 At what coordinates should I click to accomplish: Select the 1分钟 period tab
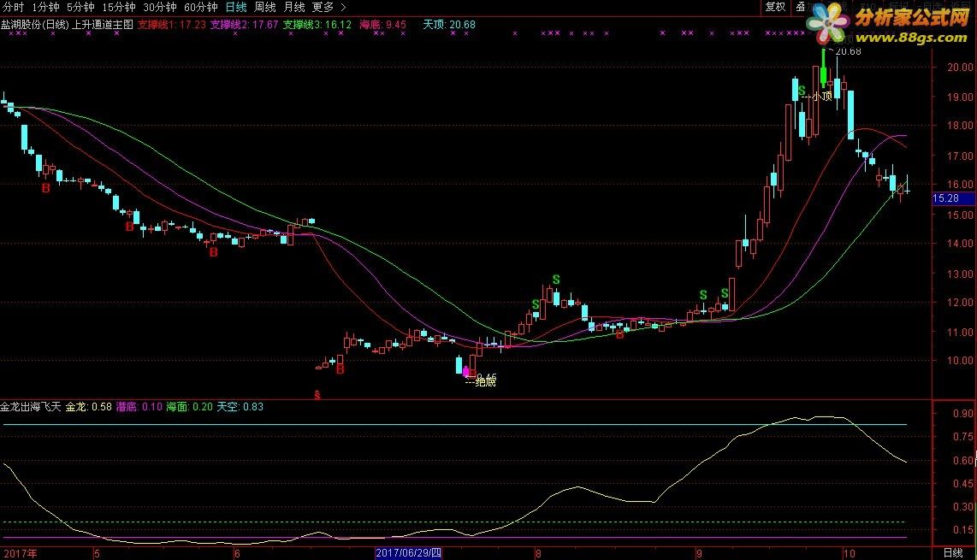(x=45, y=8)
